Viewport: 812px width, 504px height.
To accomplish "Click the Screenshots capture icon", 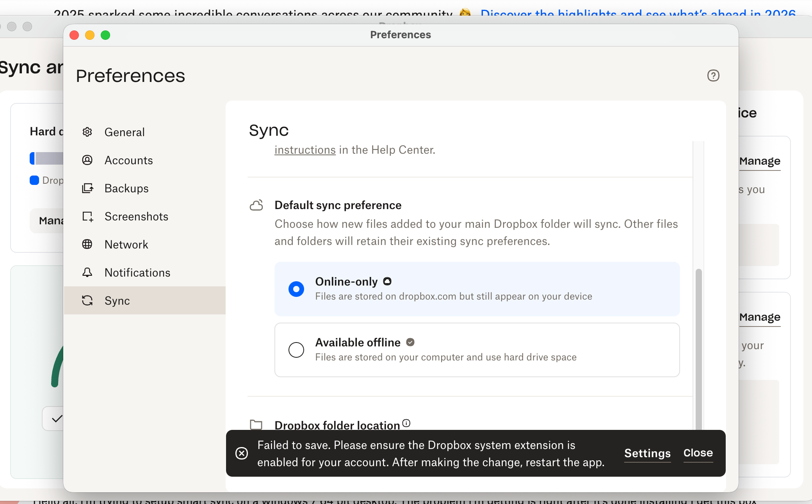I will coord(87,217).
